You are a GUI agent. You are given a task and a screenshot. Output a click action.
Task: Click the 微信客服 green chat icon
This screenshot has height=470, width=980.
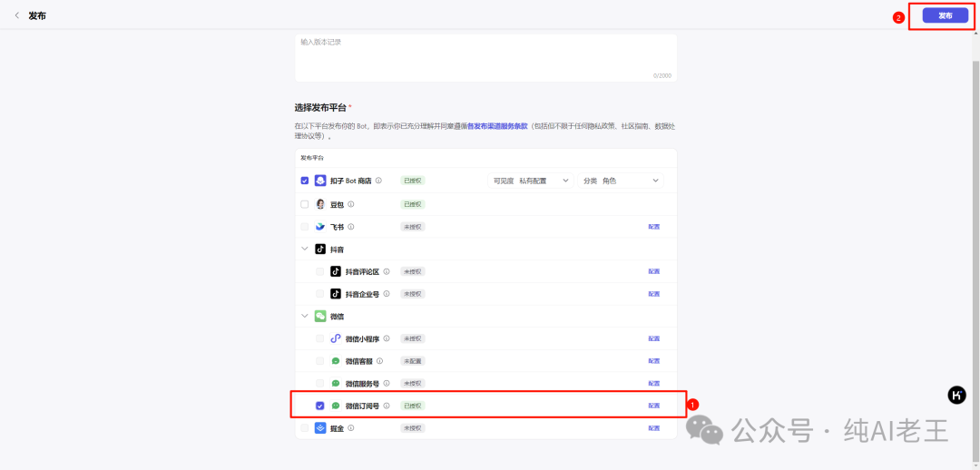[x=336, y=361]
